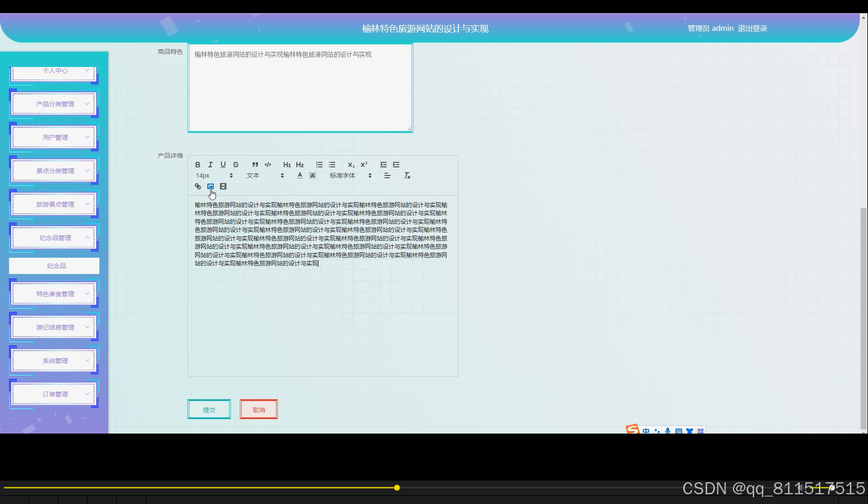Open the 标准字体 font family dropdown
Viewport: 868px width, 504px height.
pyautogui.click(x=350, y=176)
